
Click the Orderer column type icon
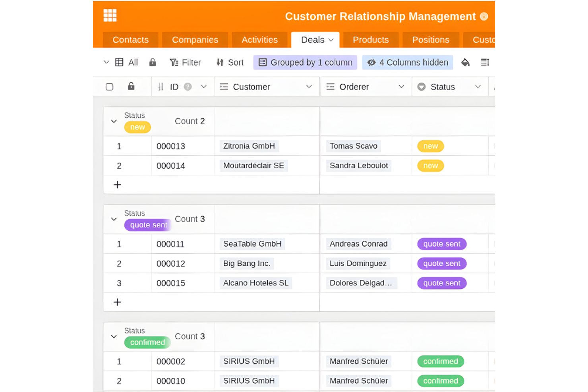(331, 87)
